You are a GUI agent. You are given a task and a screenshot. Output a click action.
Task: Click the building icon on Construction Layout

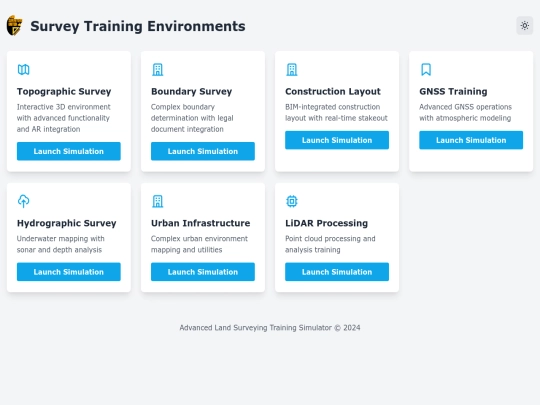[292, 70]
